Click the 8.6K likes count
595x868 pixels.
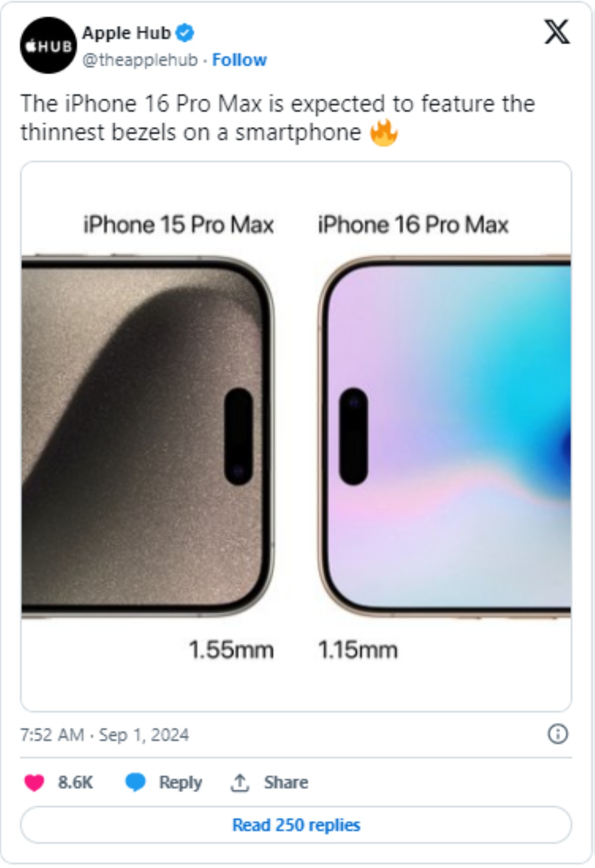click(x=75, y=782)
